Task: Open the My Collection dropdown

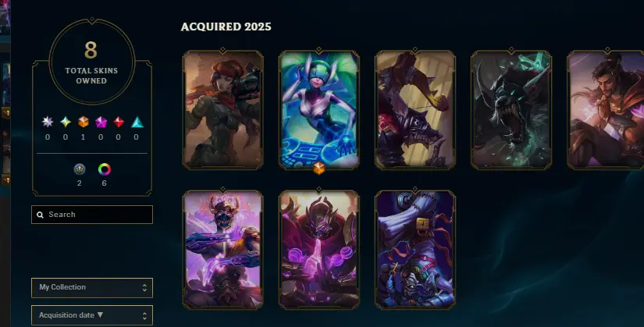Action: point(92,287)
